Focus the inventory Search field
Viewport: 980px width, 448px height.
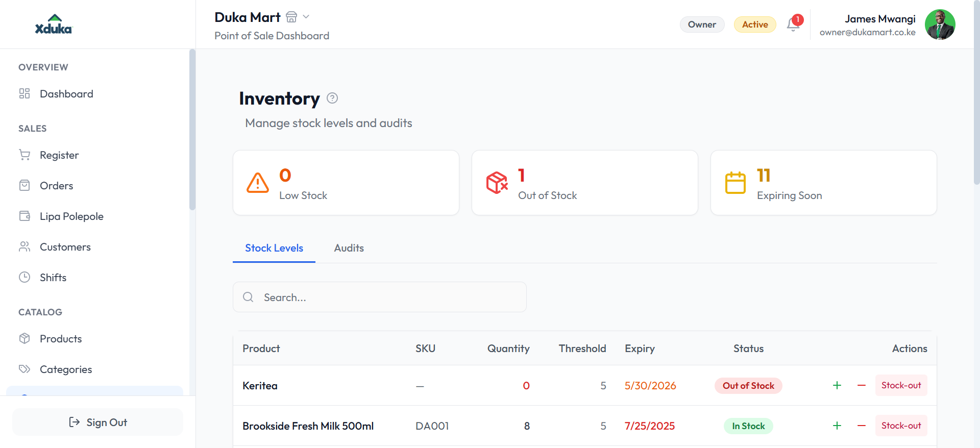point(380,297)
